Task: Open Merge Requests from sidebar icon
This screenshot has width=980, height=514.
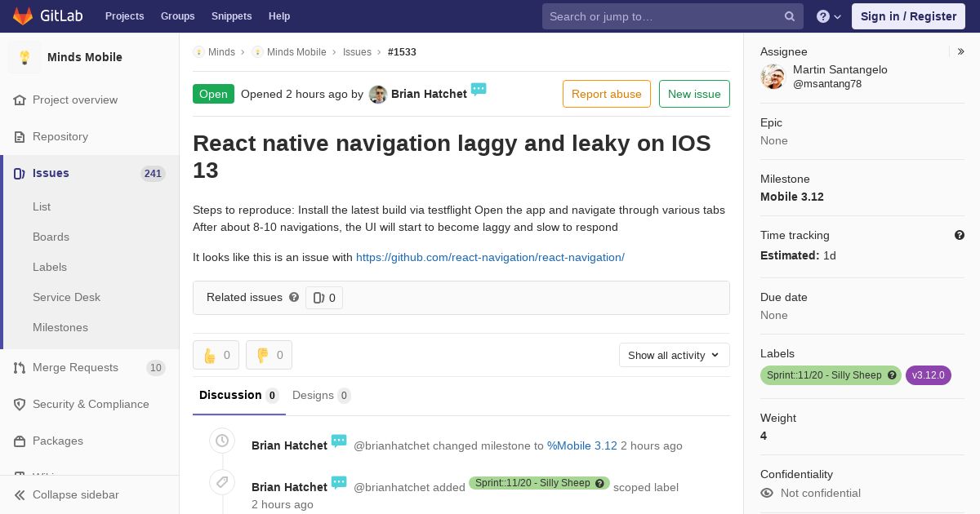Action: [x=20, y=368]
